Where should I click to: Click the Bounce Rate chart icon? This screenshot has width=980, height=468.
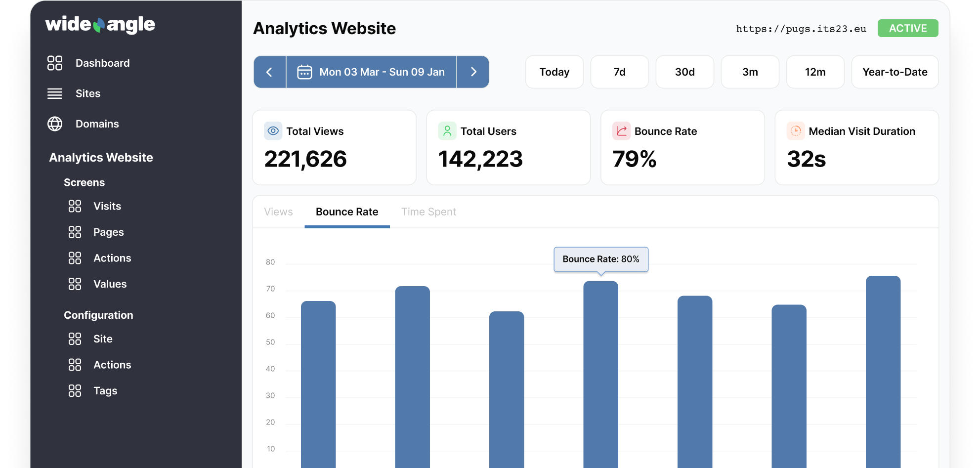pyautogui.click(x=621, y=131)
